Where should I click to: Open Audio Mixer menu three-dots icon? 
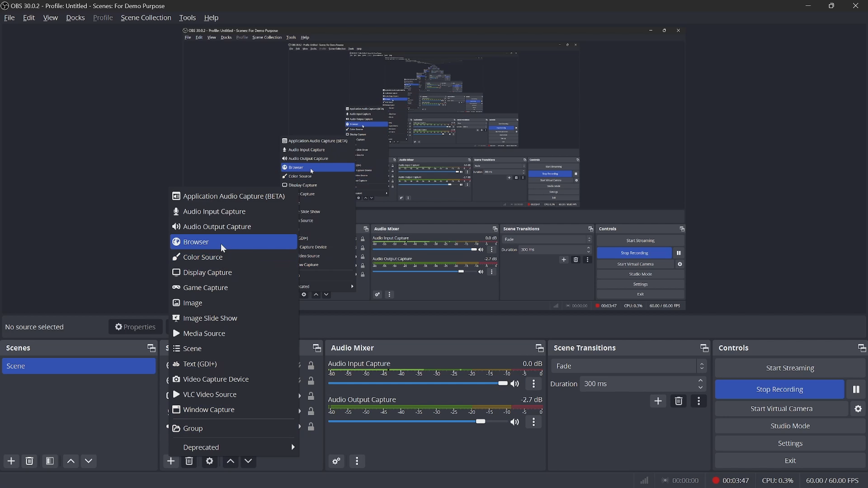[x=357, y=461]
